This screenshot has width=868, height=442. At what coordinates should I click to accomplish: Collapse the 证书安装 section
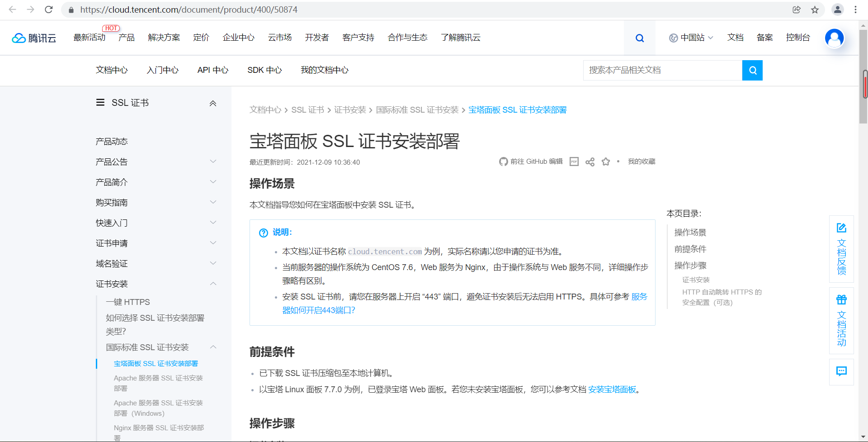[x=213, y=284]
